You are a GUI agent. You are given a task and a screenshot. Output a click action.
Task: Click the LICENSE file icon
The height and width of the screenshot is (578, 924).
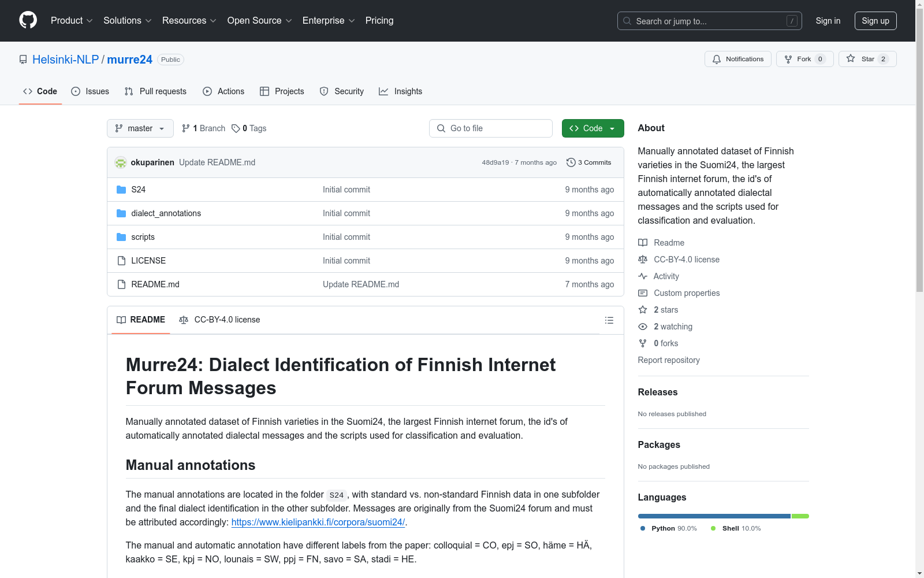[121, 261]
